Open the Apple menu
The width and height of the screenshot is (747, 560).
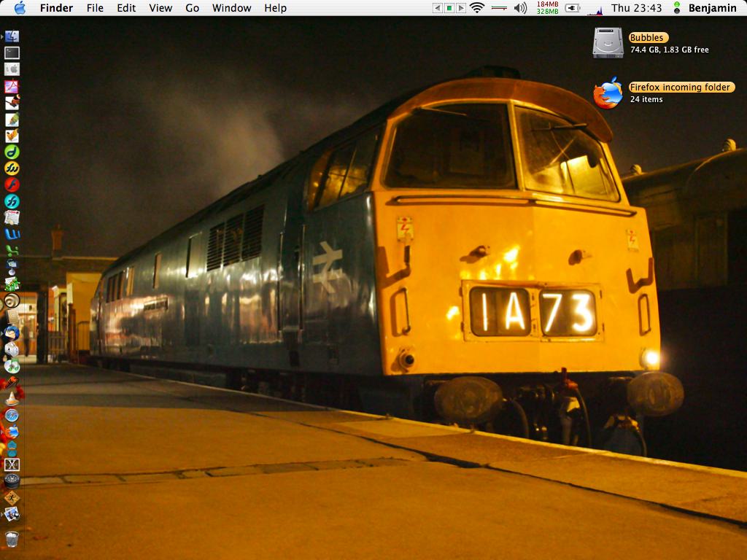[x=20, y=7]
